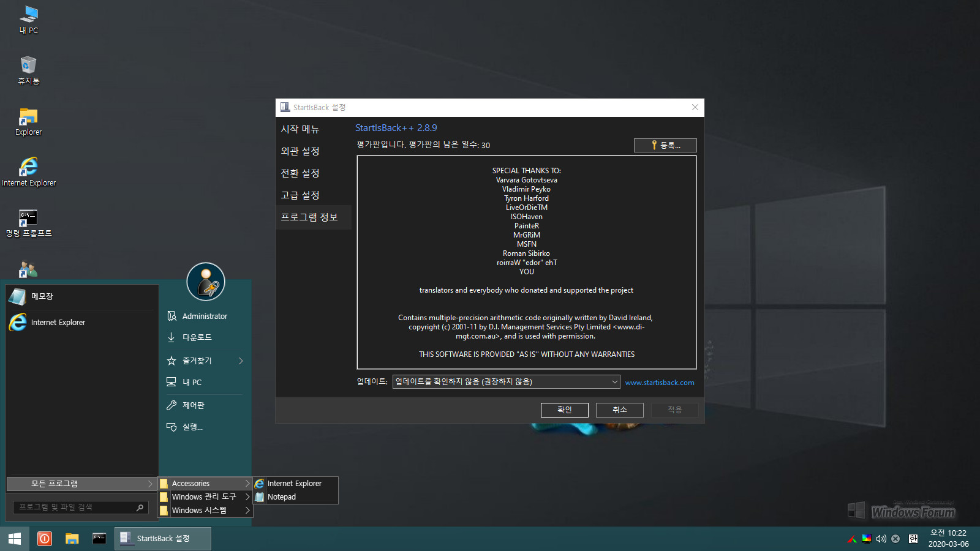Open the 내 PC desktop icon
The height and width of the screenshot is (551, 980).
coord(28,20)
